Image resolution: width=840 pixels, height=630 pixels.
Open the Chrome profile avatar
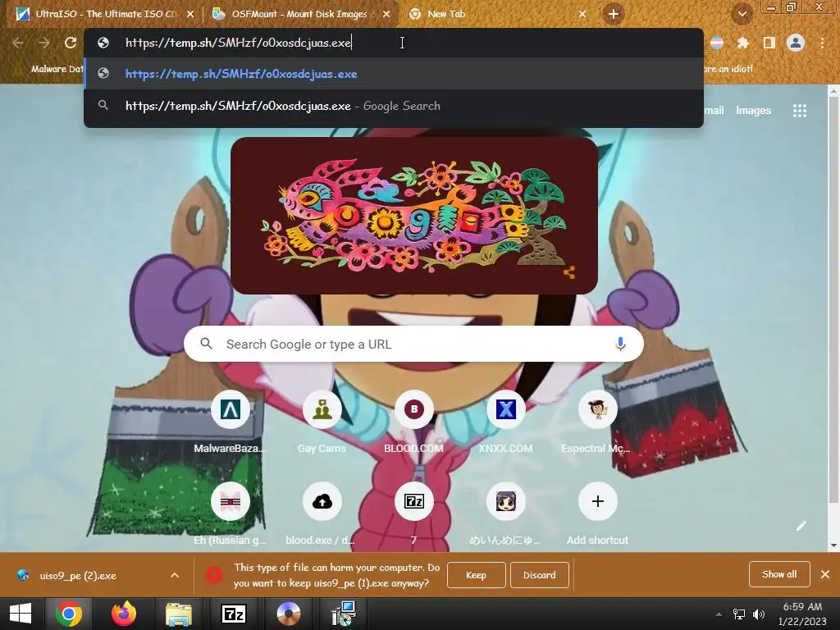coord(796,43)
